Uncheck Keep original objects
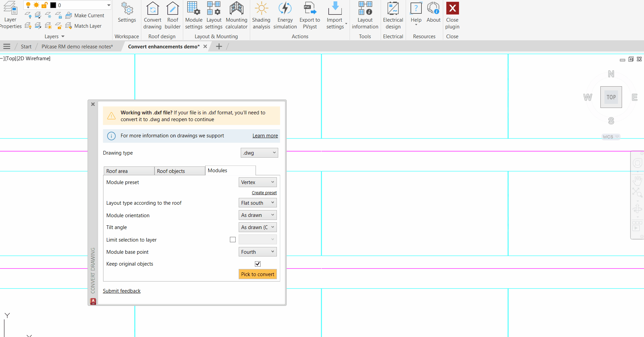644x337 pixels. tap(258, 264)
